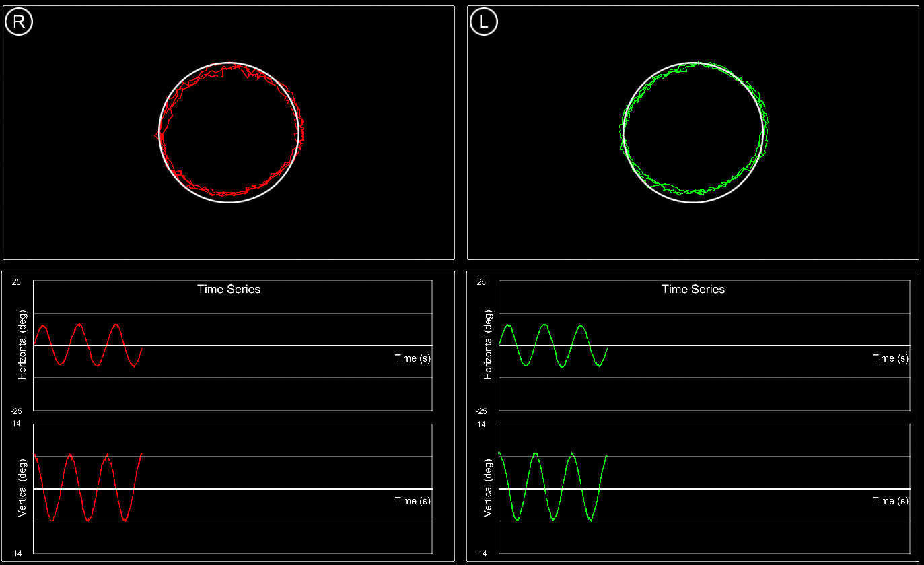Click the Horizontal (deg) axis label of the green chart
This screenshot has height=565, width=924.
pyautogui.click(x=487, y=344)
